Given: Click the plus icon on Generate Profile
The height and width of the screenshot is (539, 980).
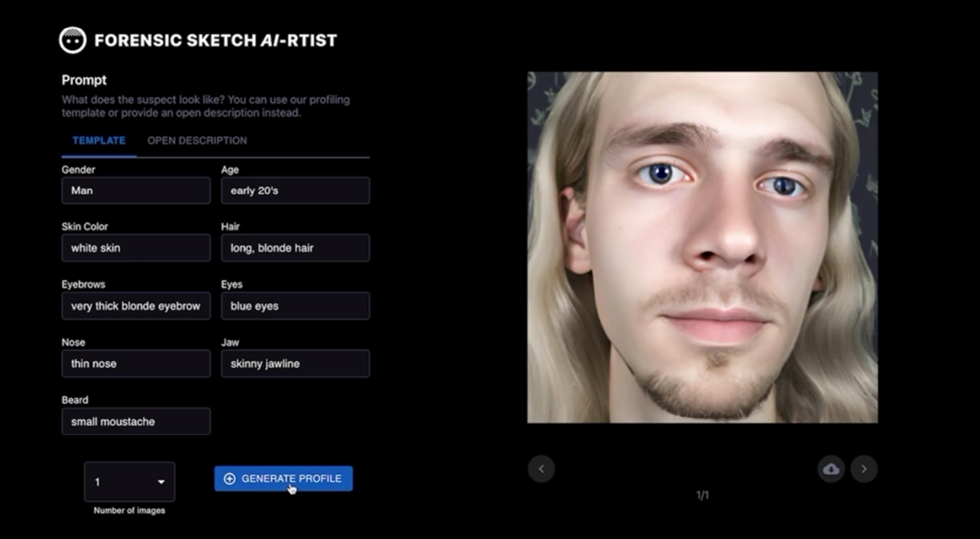Looking at the screenshot, I should pos(228,478).
